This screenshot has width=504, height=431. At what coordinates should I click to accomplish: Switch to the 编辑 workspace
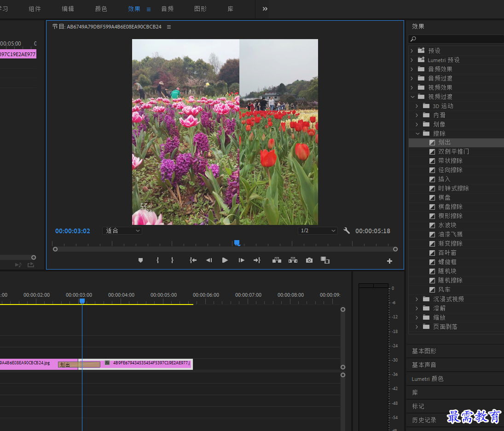68,9
